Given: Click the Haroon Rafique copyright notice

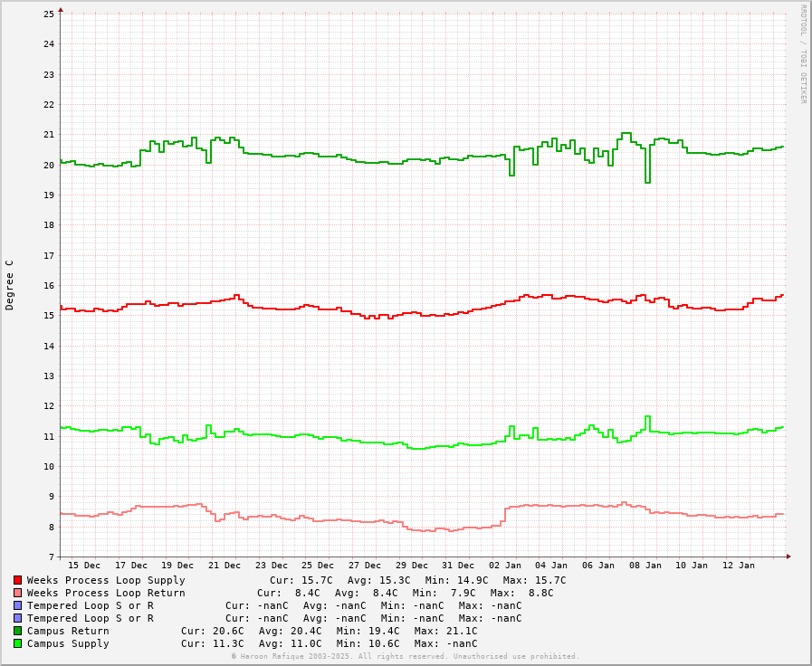Looking at the screenshot, I should point(405,656).
